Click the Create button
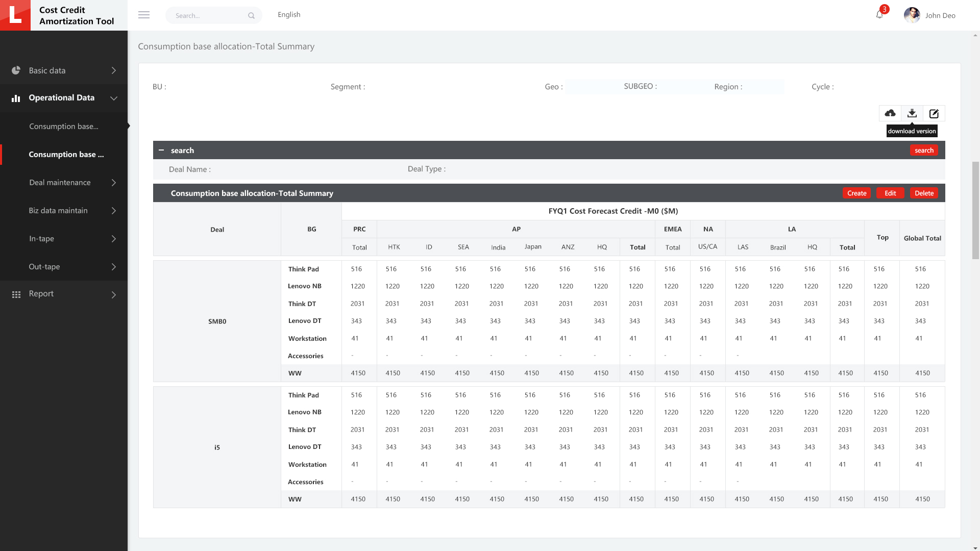Viewport: 980px width, 551px height. point(856,193)
